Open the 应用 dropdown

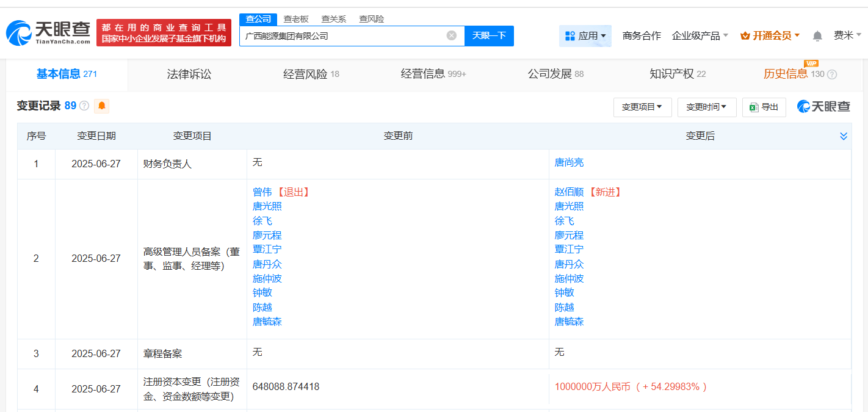(585, 36)
